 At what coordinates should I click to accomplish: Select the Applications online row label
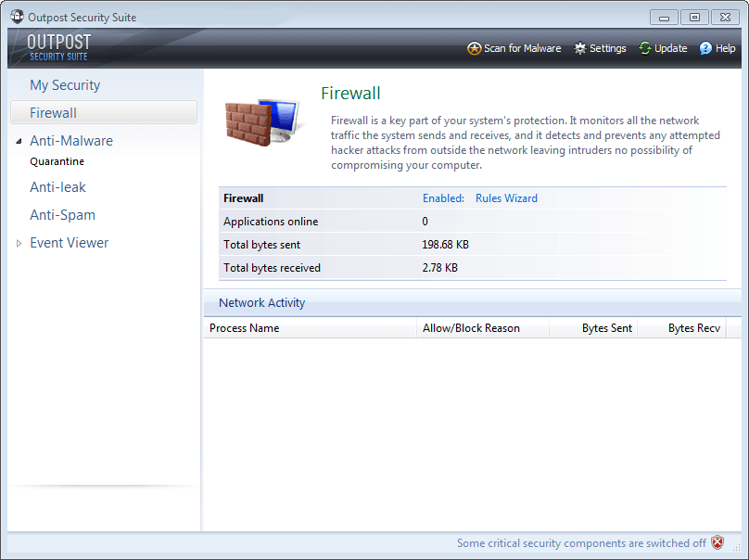point(271,222)
